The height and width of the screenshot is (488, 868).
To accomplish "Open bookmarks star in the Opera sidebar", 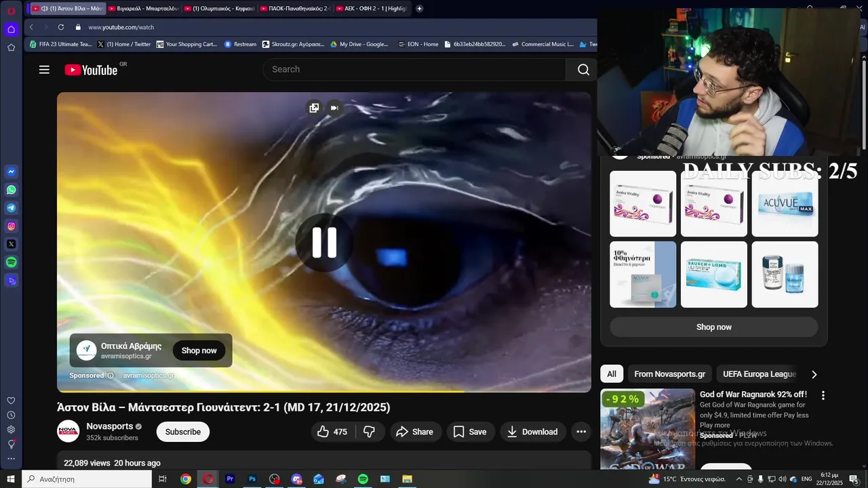I will point(11,47).
